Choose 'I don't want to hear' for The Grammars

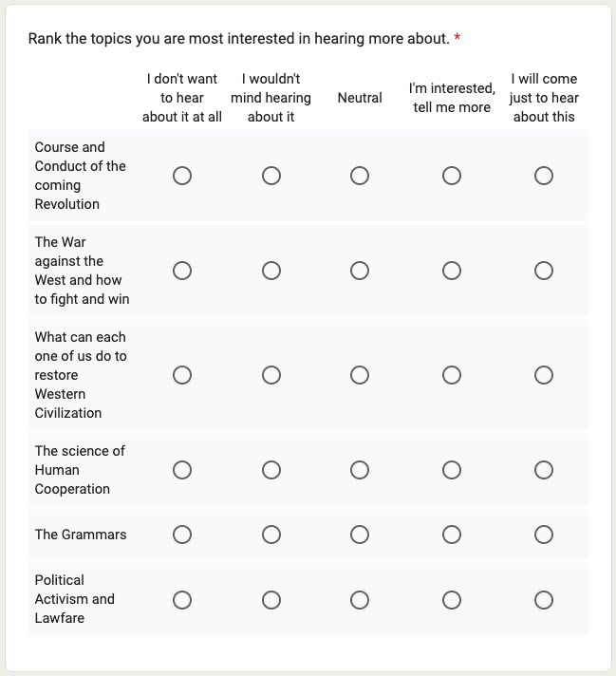coord(182,535)
